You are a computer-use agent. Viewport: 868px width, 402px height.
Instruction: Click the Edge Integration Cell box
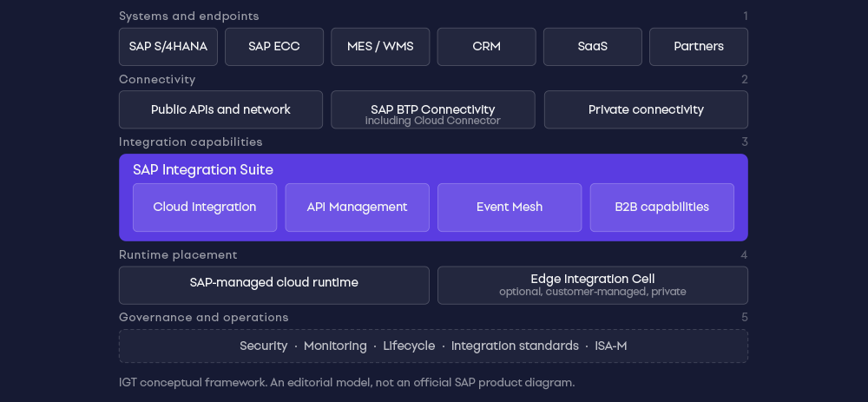click(x=593, y=285)
